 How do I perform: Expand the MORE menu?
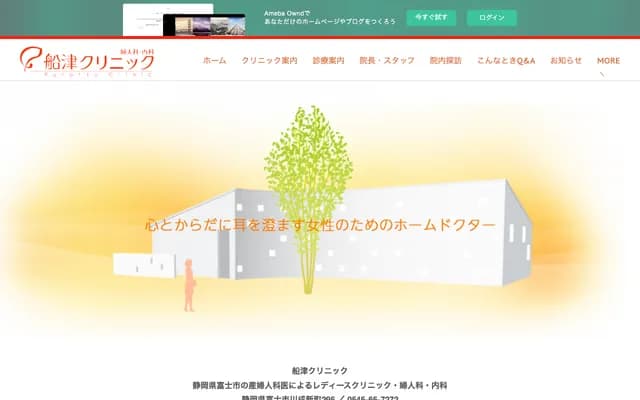coord(608,61)
